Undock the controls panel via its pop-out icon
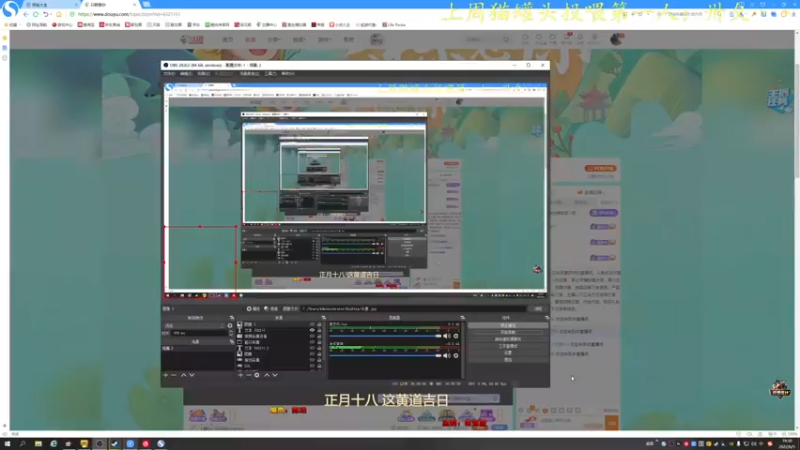The height and width of the screenshot is (450, 800). [x=546, y=317]
